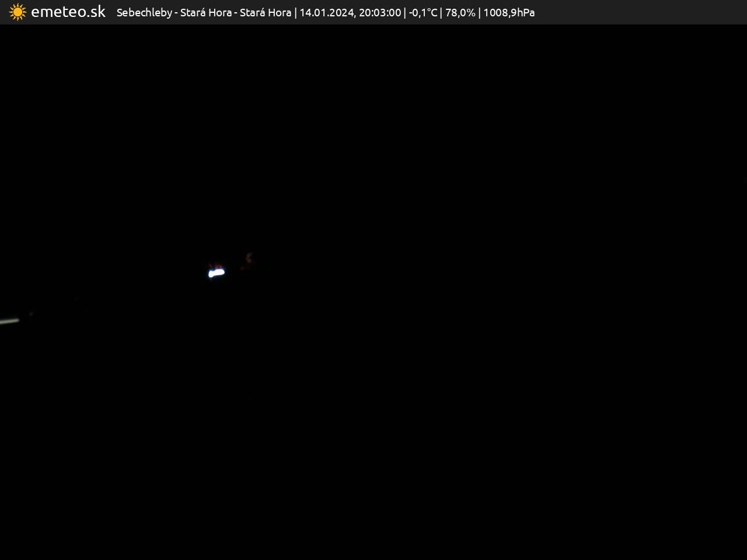
Task: Click the humidity value 78,0%
Action: (460, 13)
